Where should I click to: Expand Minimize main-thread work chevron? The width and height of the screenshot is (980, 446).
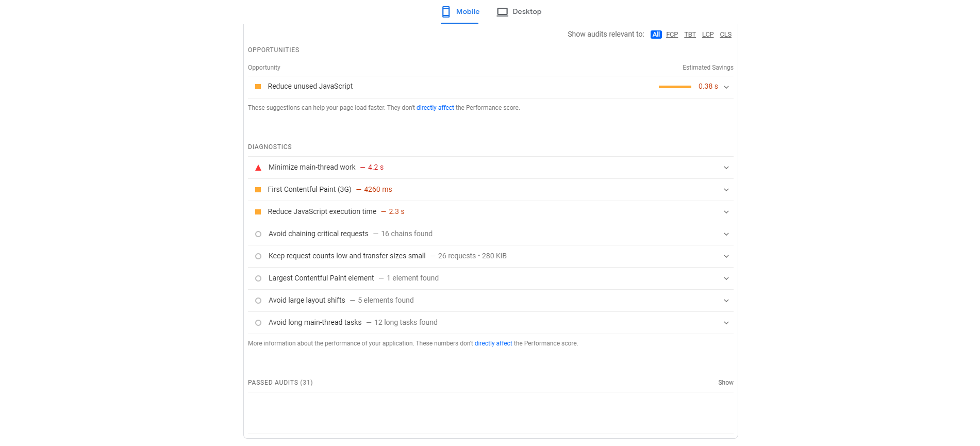[x=726, y=168]
